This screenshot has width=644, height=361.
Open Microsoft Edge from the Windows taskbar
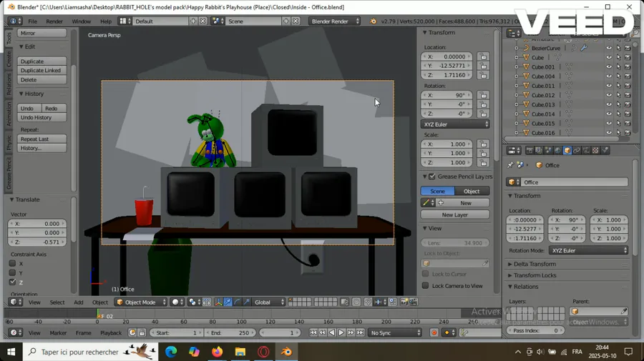(x=171, y=352)
